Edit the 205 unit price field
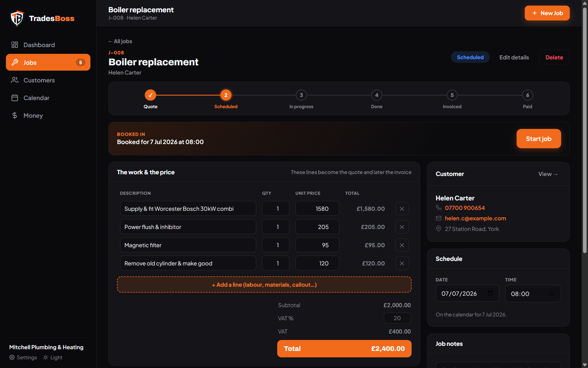 coord(317,227)
